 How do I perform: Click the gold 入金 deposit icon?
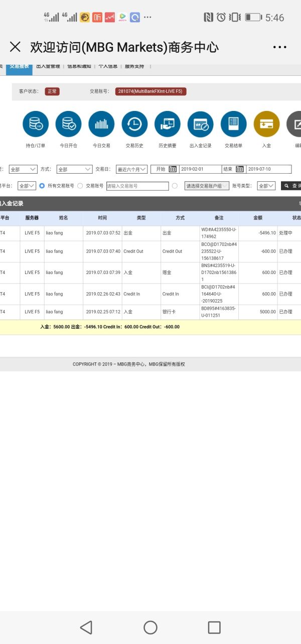pos(266,124)
